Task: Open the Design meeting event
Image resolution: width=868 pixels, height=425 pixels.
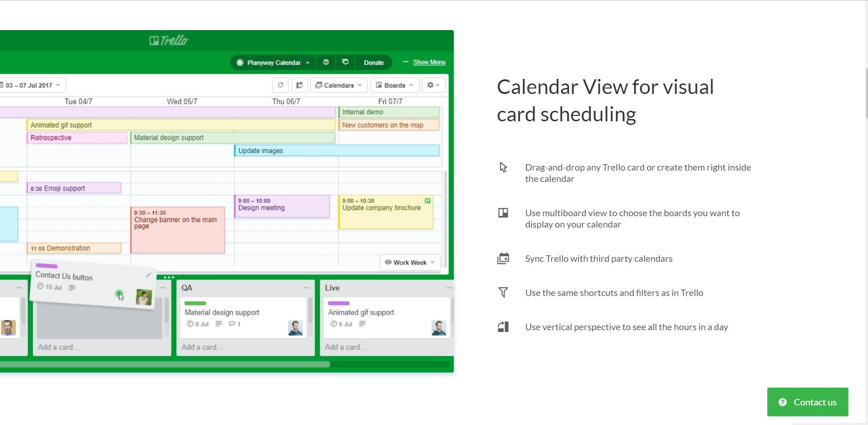Action: 282,206
